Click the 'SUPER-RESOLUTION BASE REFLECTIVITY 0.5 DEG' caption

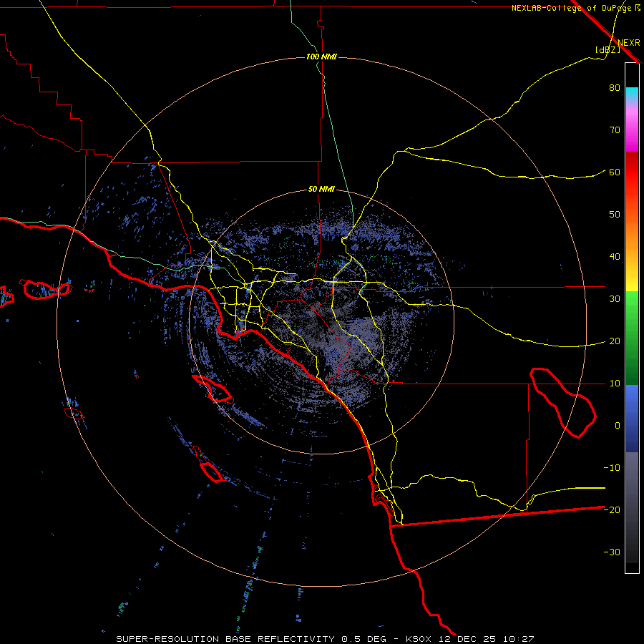tap(251, 639)
